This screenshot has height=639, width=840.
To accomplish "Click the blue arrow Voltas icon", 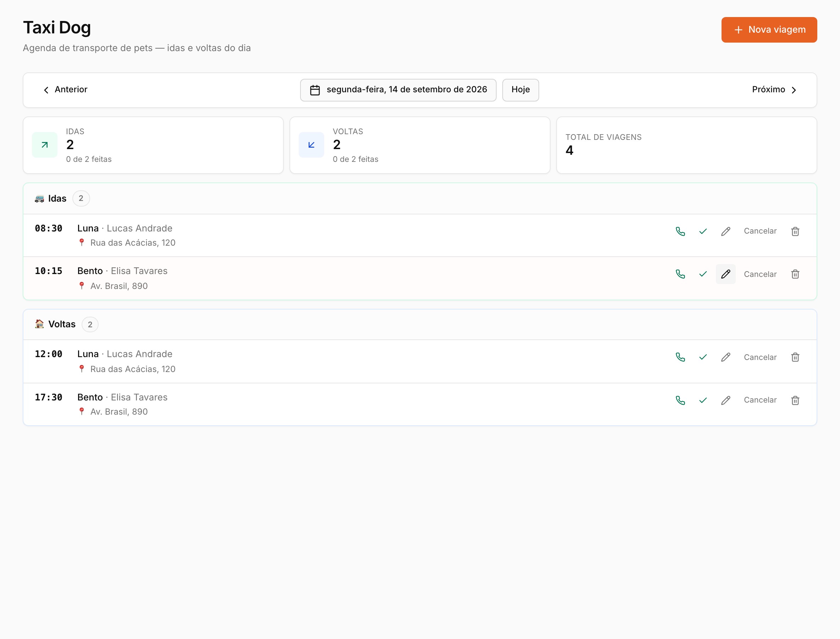I will pos(311,145).
